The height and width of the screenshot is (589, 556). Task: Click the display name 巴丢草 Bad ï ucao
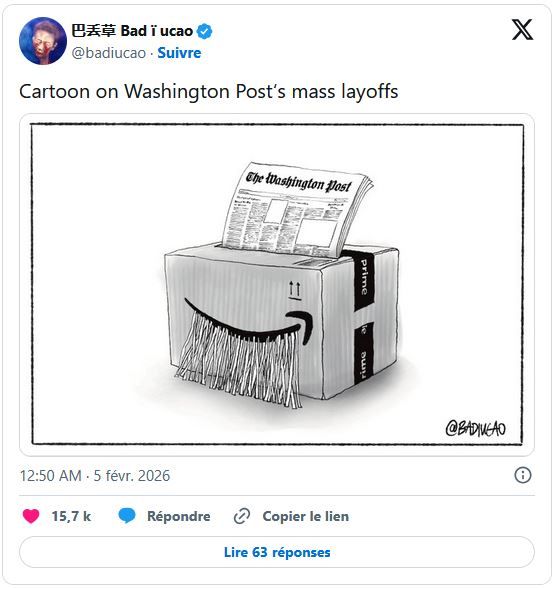pos(132,31)
